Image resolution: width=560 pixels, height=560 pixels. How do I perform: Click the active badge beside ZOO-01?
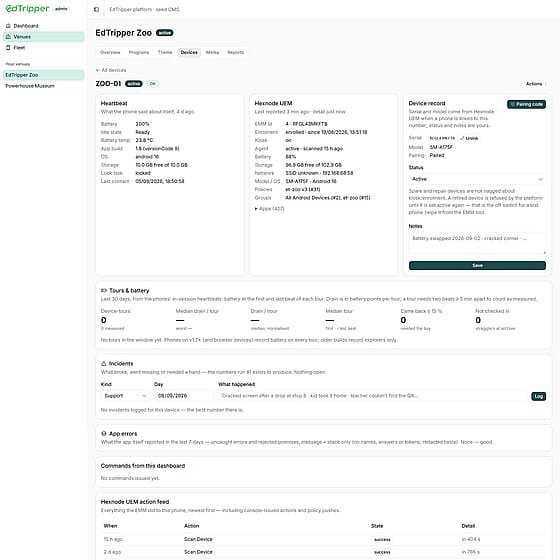[134, 84]
